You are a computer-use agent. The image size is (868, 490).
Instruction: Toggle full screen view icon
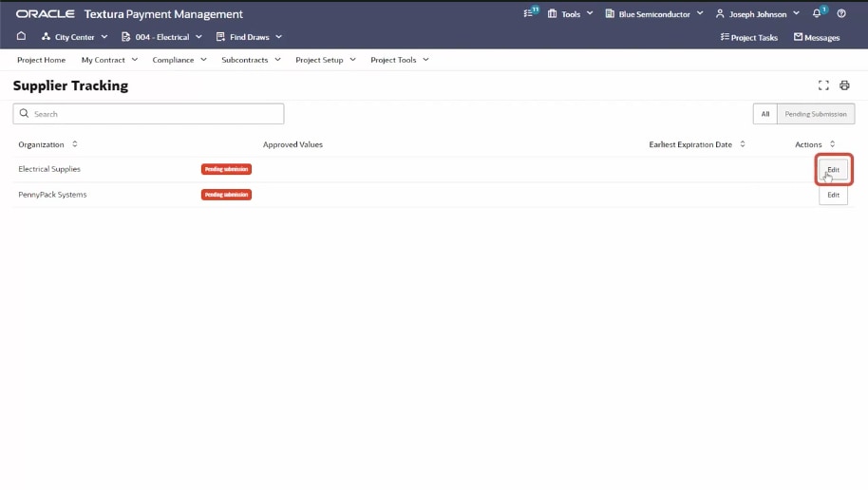(x=823, y=85)
